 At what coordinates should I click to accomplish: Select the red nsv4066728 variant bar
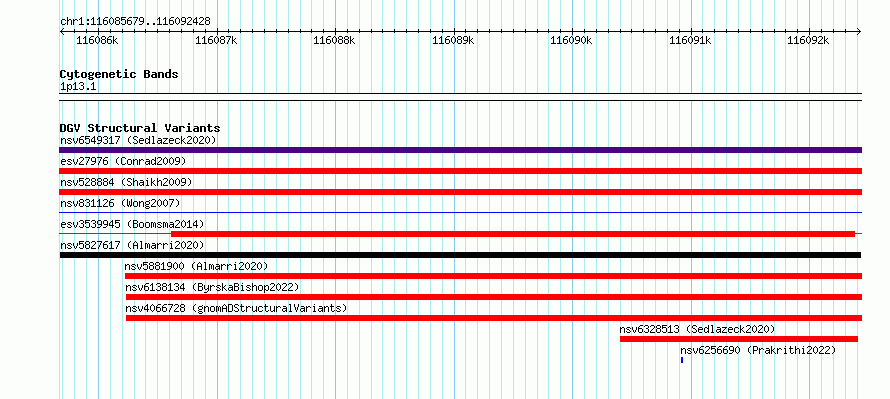click(x=494, y=318)
